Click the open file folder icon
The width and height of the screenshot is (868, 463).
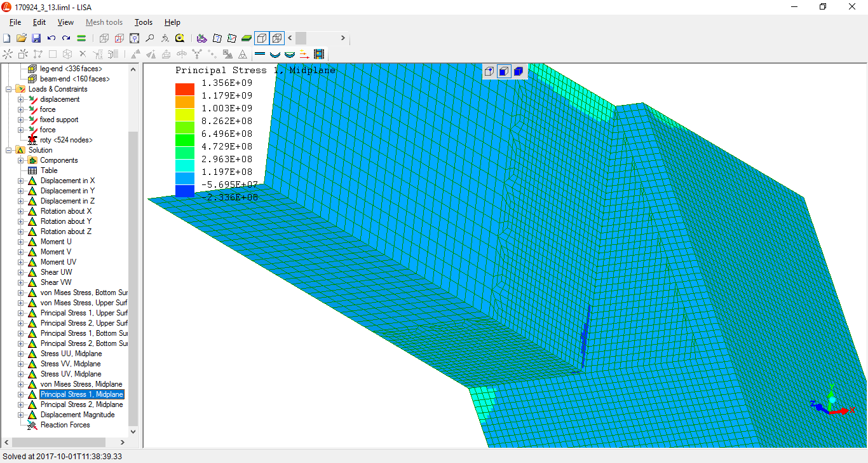21,38
